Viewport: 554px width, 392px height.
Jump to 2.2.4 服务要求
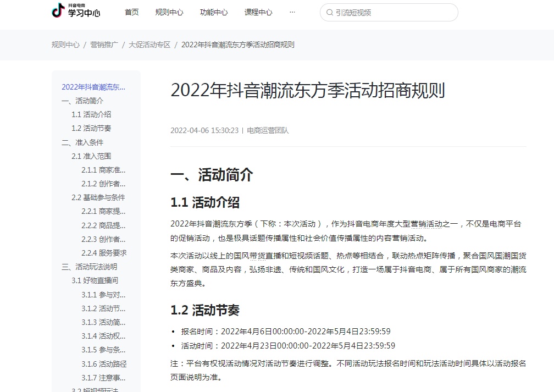click(x=104, y=253)
